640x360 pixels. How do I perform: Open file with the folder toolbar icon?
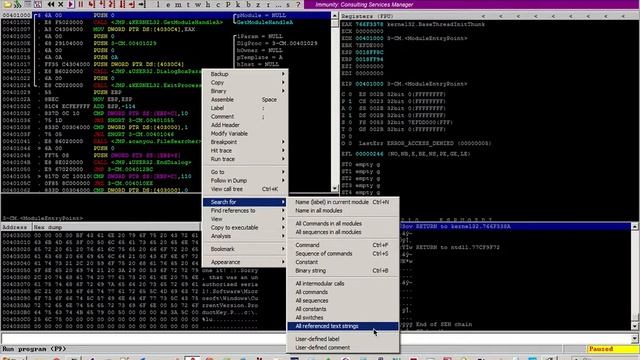click(x=7, y=4)
